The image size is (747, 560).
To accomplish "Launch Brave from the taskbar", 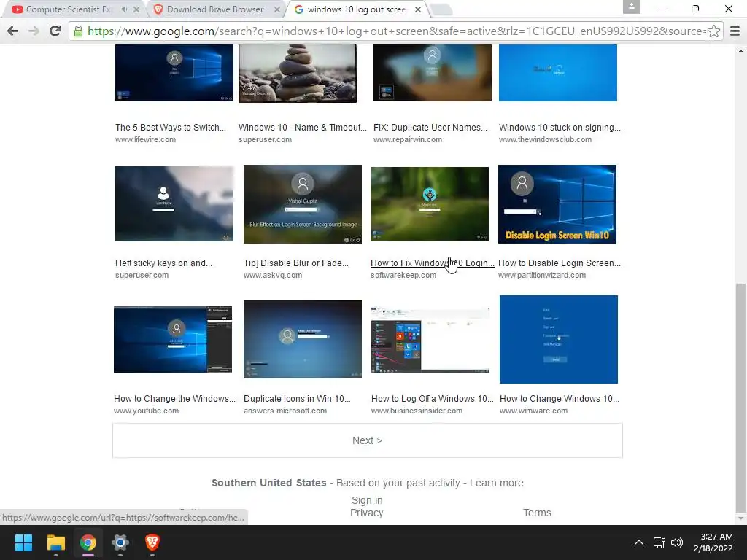I will click(x=152, y=542).
